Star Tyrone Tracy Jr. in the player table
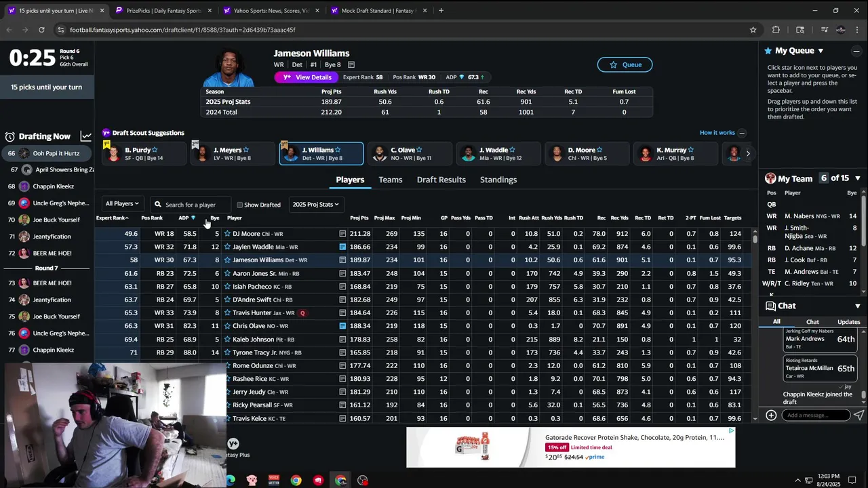 (227, 352)
